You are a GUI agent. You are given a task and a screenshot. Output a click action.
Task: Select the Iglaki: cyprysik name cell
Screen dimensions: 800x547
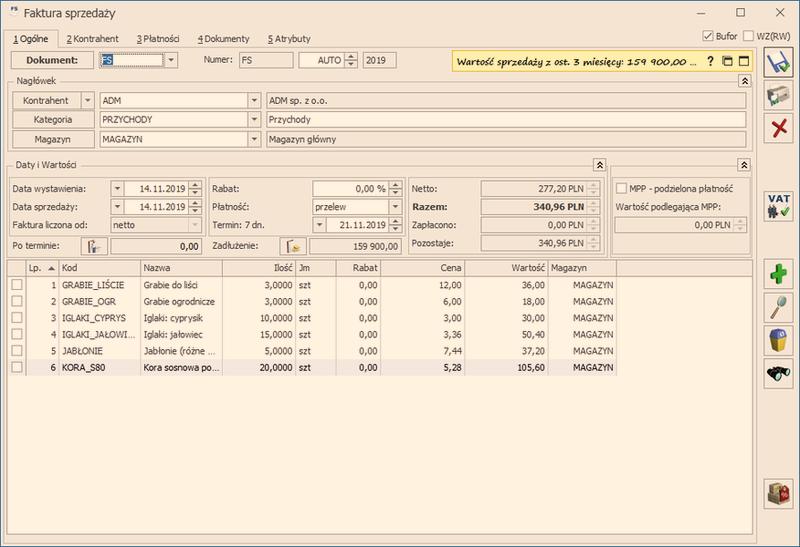tap(181, 318)
